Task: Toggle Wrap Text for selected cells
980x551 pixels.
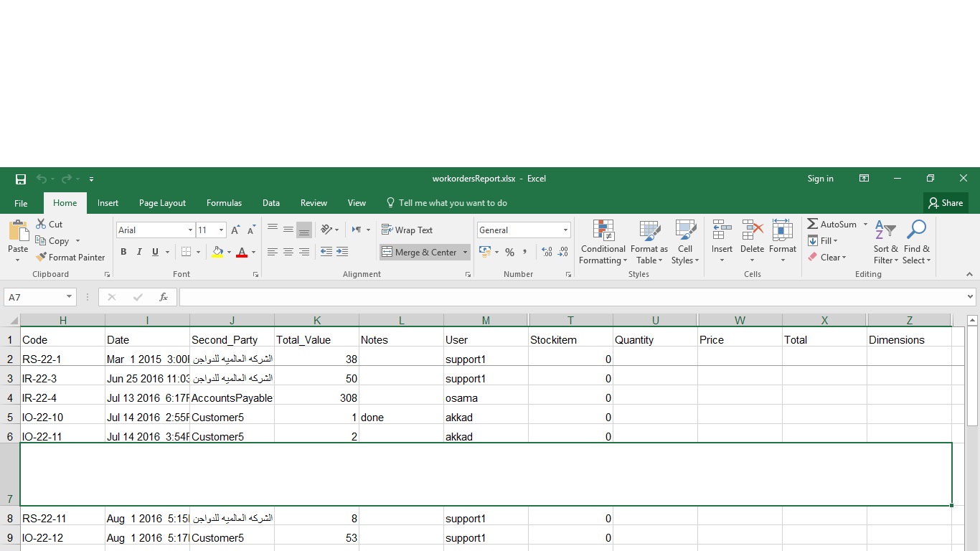Action: point(407,230)
